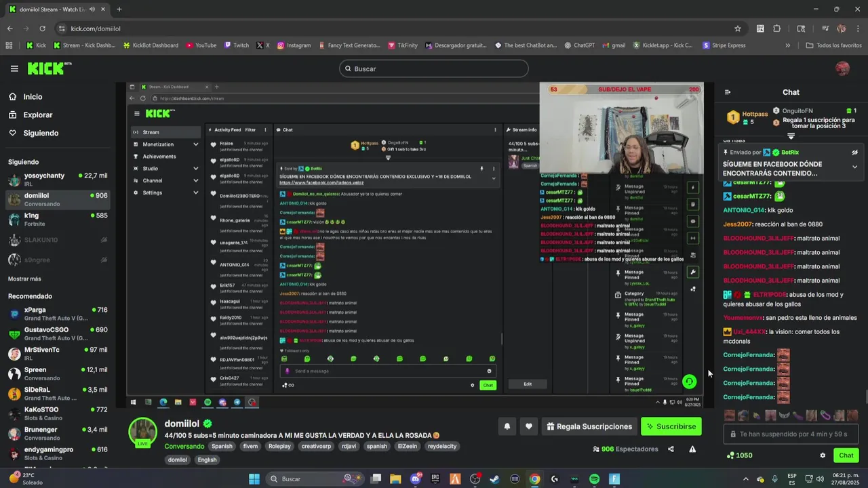
Task: Open xParga's recommended channel
Action: 57,314
